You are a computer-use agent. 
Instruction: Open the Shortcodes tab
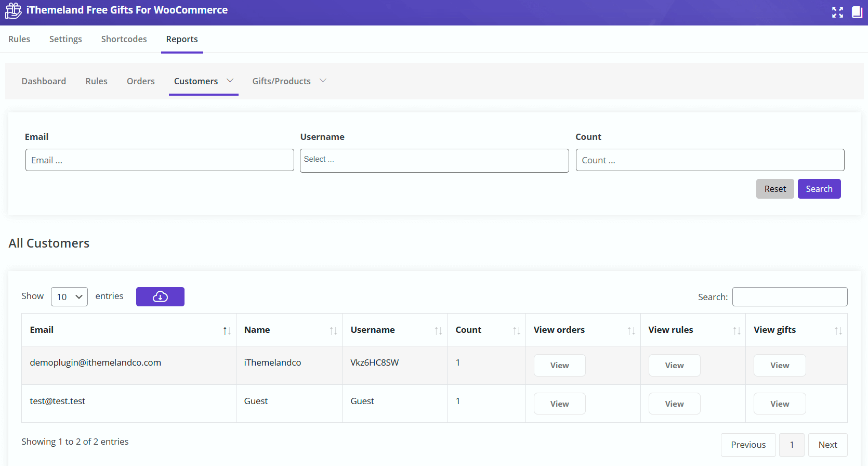pos(124,39)
